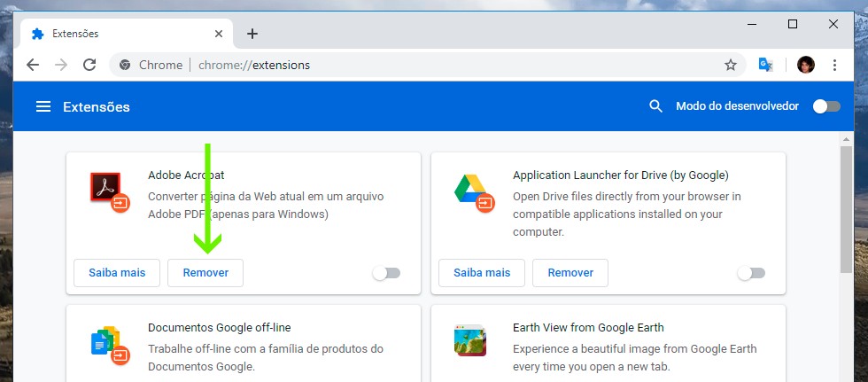Select the Extensões browser tab
This screenshot has height=382, width=868.
click(115, 34)
